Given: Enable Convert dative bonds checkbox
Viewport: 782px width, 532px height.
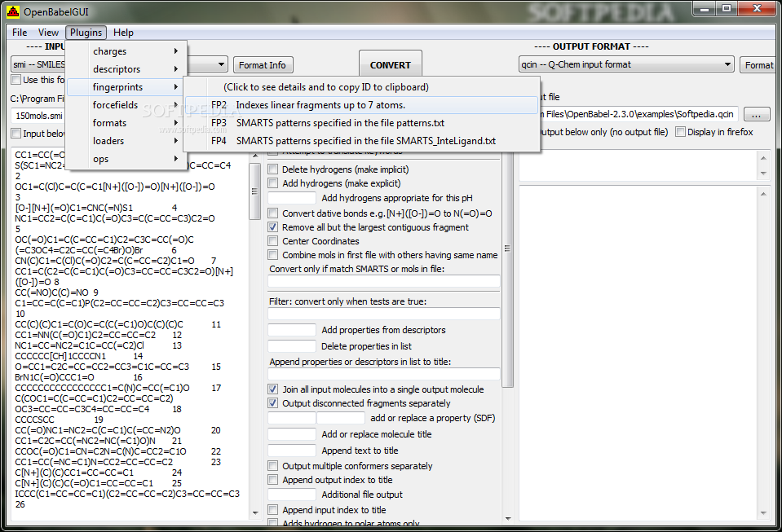Looking at the screenshot, I should tap(273, 213).
